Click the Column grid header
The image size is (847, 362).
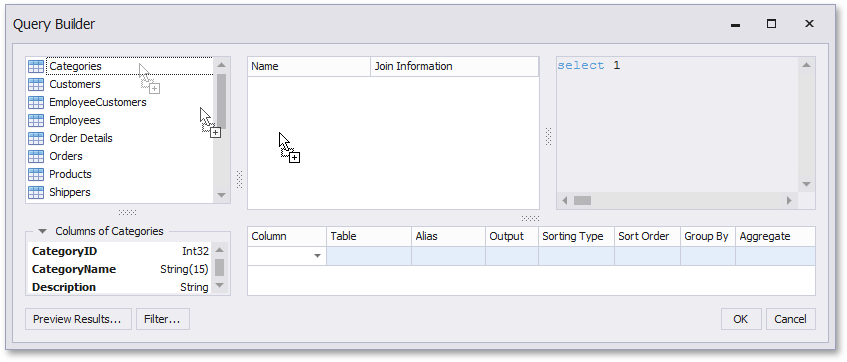(x=287, y=237)
